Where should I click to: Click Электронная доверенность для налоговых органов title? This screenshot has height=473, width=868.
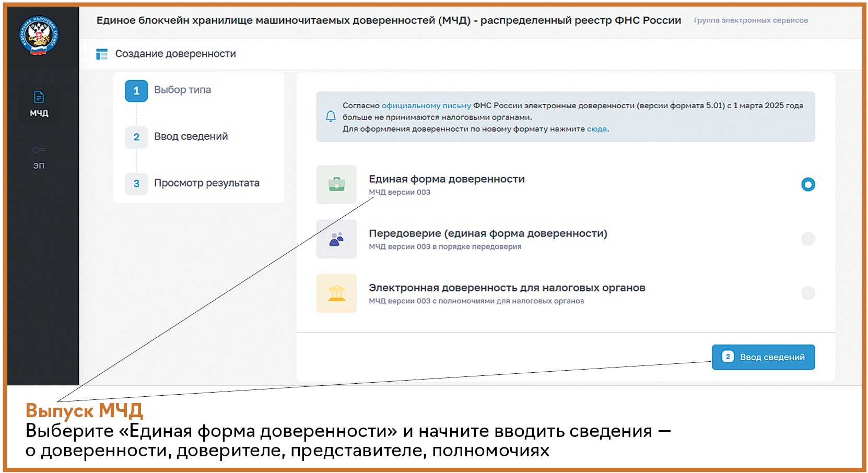[507, 288]
